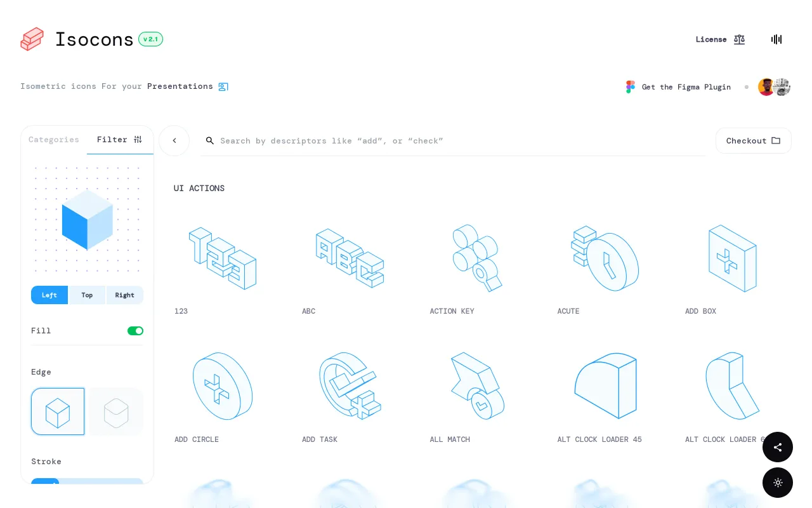812x508 pixels.
Task: Click the isometric cube preview
Action: 88,219
